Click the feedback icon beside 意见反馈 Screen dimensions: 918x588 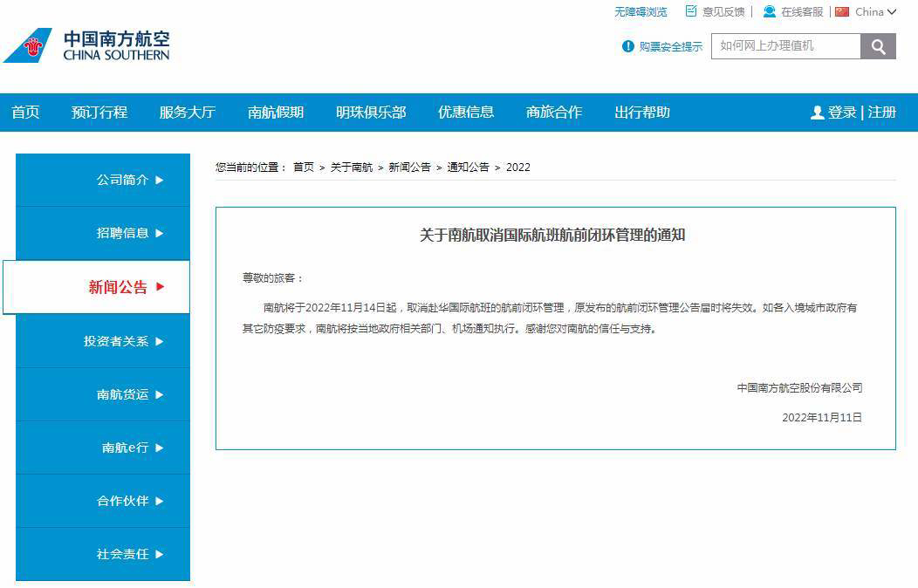[x=691, y=11]
